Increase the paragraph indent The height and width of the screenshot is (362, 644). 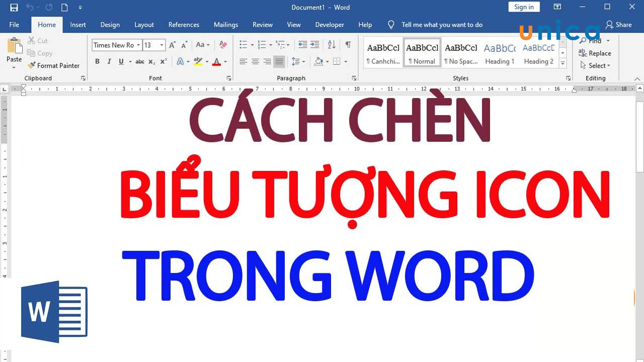(314, 45)
